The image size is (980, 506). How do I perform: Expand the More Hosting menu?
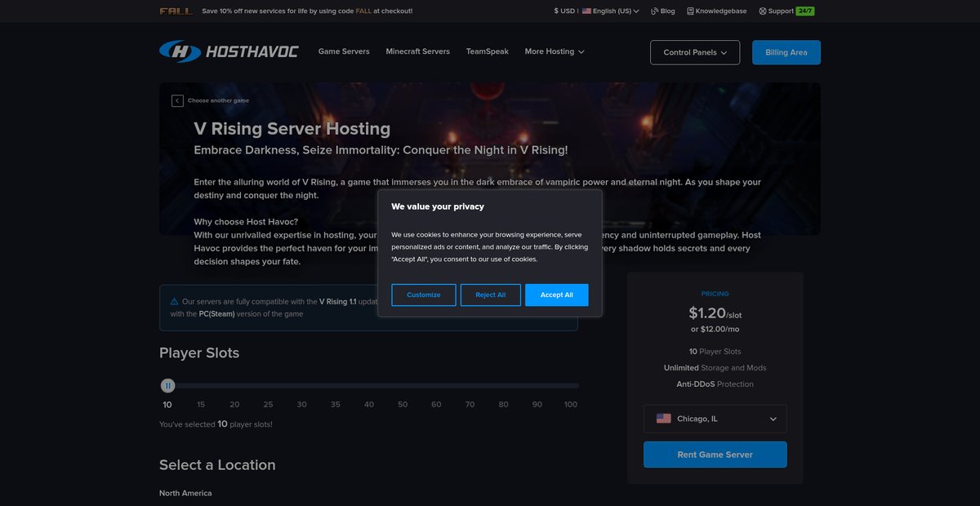point(555,51)
